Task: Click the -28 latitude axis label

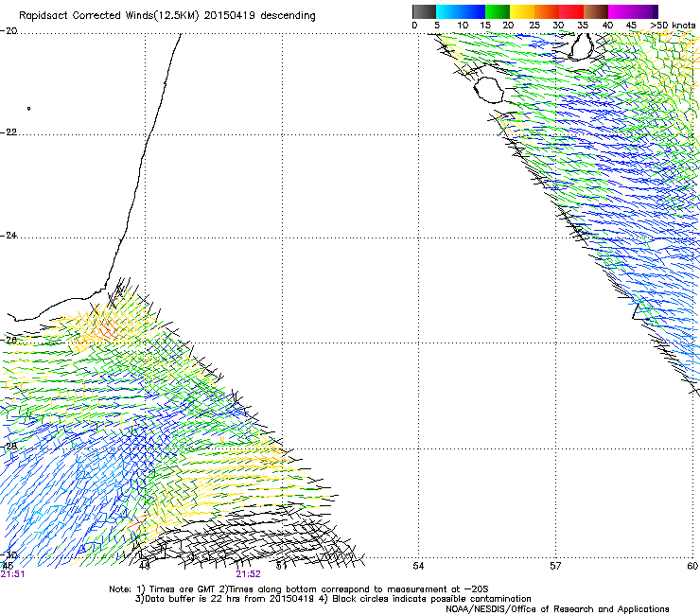Action: pyautogui.click(x=9, y=447)
